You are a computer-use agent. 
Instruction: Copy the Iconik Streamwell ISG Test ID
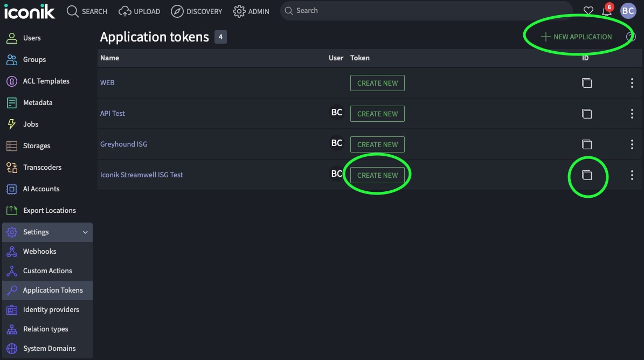click(x=587, y=175)
